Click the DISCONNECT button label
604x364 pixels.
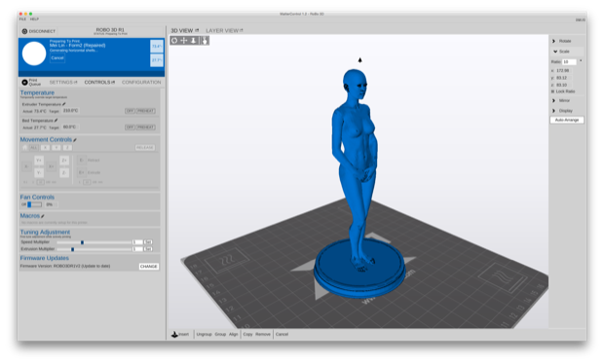(x=42, y=31)
